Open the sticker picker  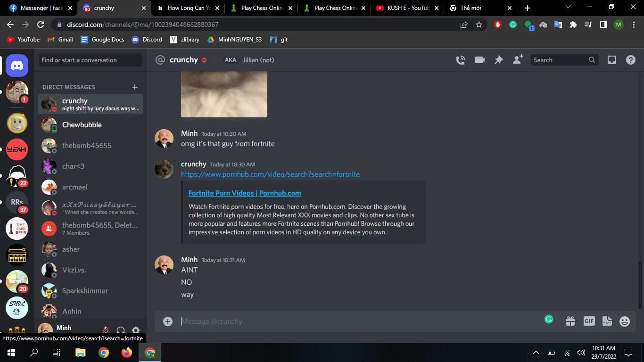607,321
